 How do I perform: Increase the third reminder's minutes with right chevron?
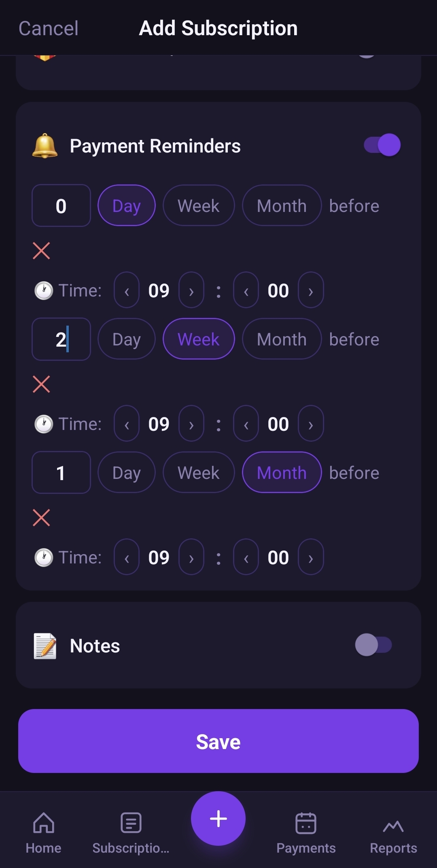[310, 557]
